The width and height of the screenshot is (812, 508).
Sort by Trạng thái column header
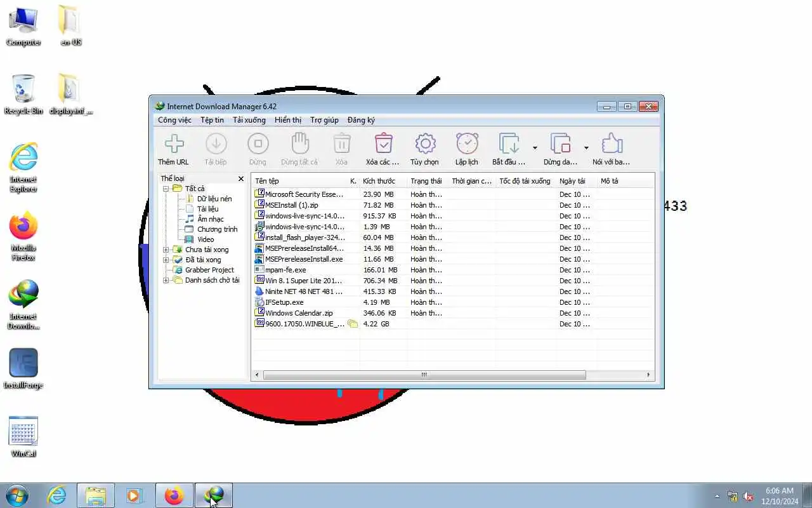coord(428,181)
